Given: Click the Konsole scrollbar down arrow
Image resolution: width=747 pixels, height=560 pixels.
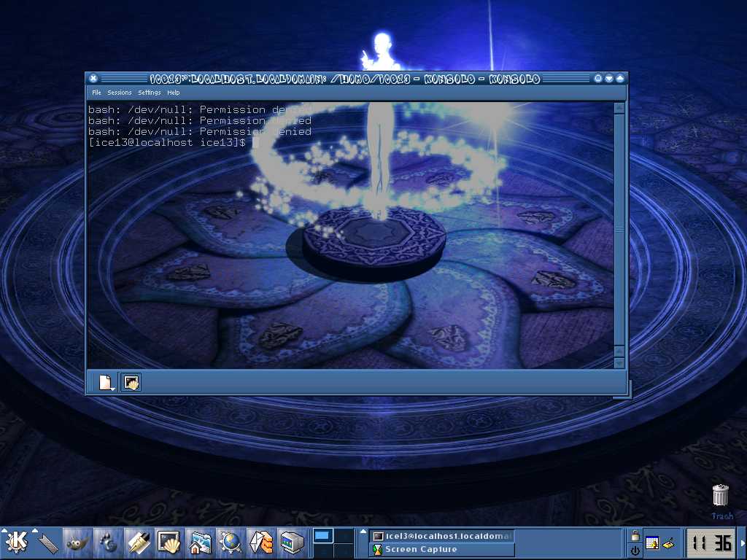Looking at the screenshot, I should [x=619, y=363].
